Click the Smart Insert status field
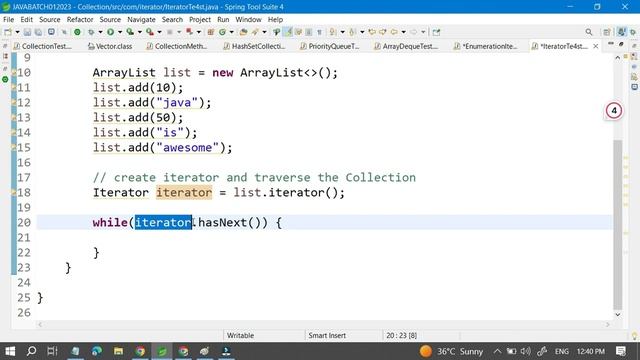Screen dimensions: 640x360 coord(327,336)
